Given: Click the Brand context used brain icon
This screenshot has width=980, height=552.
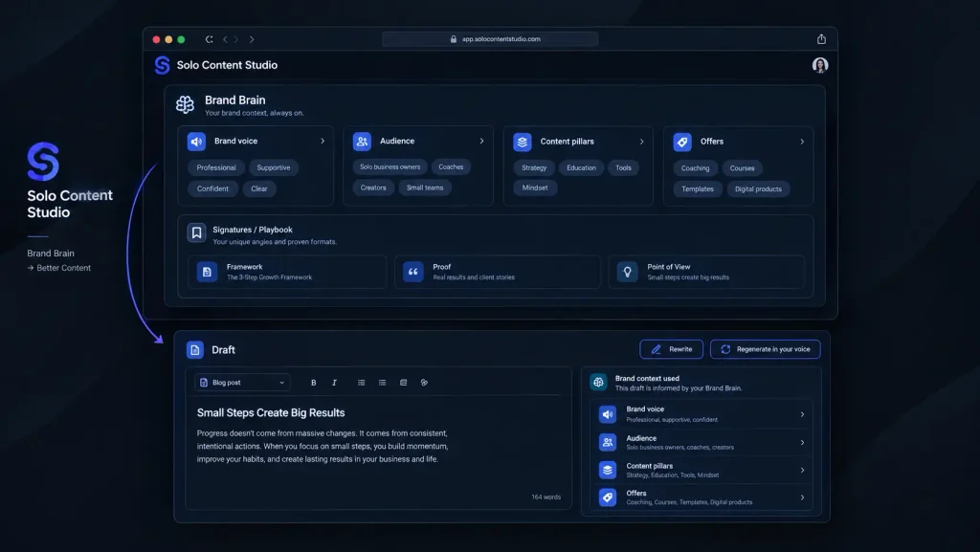Looking at the screenshot, I should tap(599, 382).
